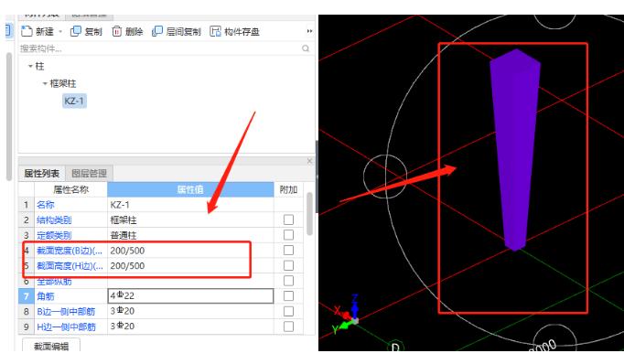Click the 搜索构件 search field

pos(160,48)
